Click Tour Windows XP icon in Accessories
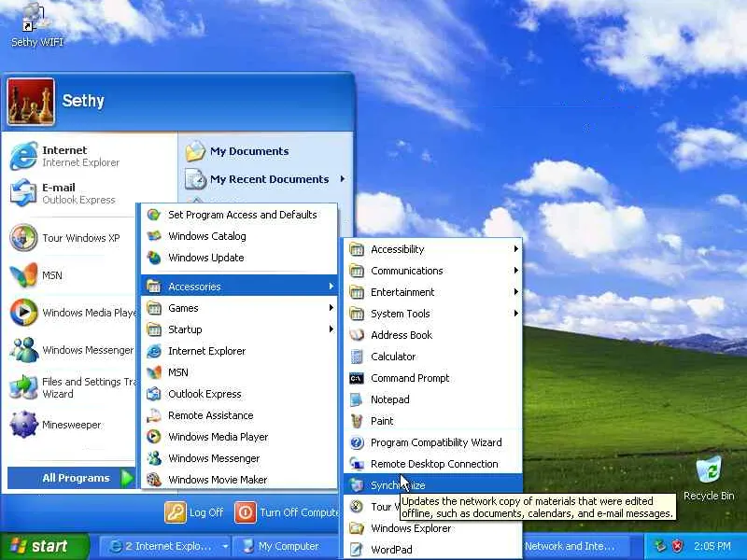The width and height of the screenshot is (747, 560). [357, 506]
